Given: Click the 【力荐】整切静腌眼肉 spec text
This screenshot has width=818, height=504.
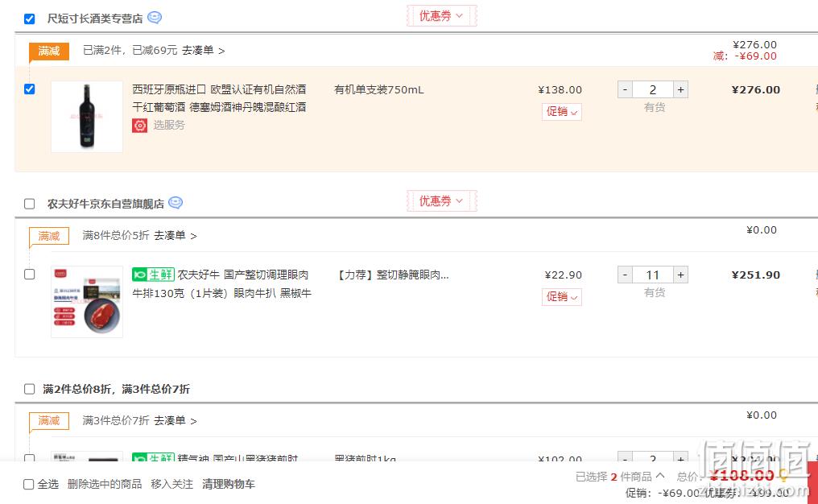Looking at the screenshot, I should [x=392, y=275].
